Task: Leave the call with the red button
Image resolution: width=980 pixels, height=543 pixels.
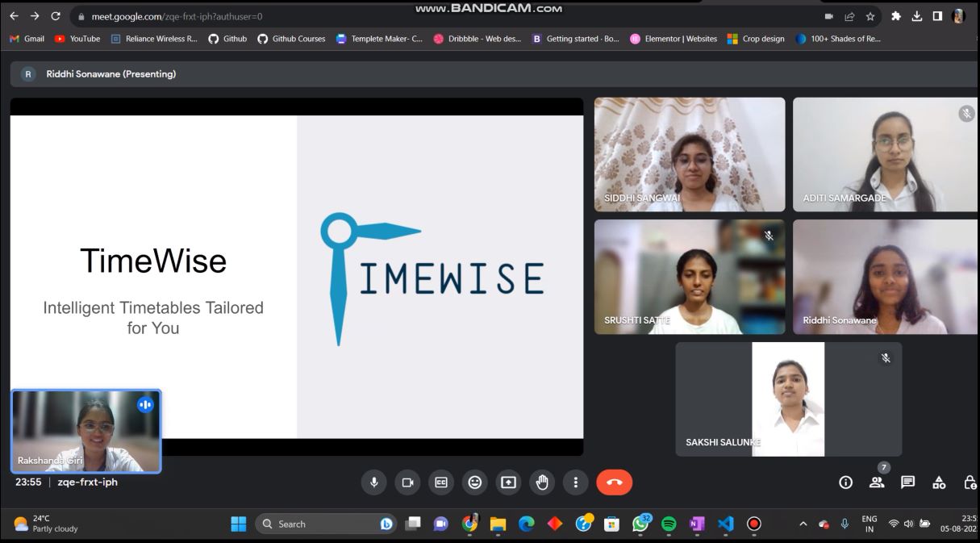Action: tap(614, 482)
